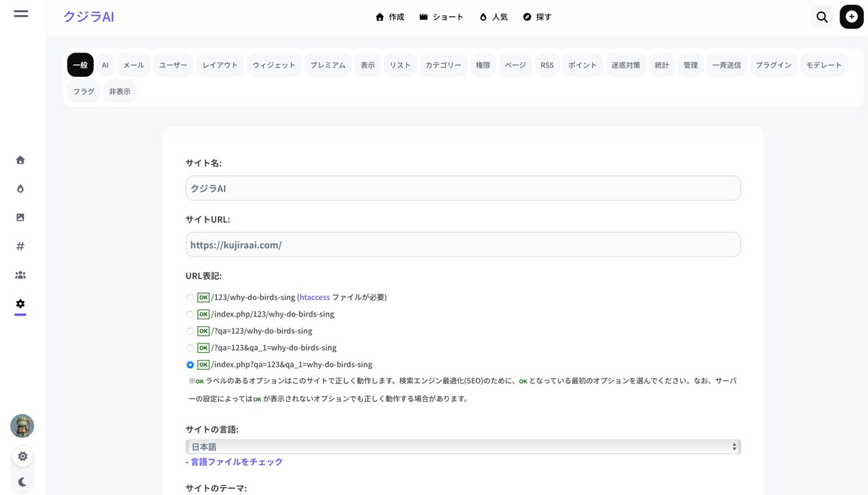Select /?qa=123&qa_1=why-do-birds-sing radio option
868x495 pixels.
click(x=190, y=348)
